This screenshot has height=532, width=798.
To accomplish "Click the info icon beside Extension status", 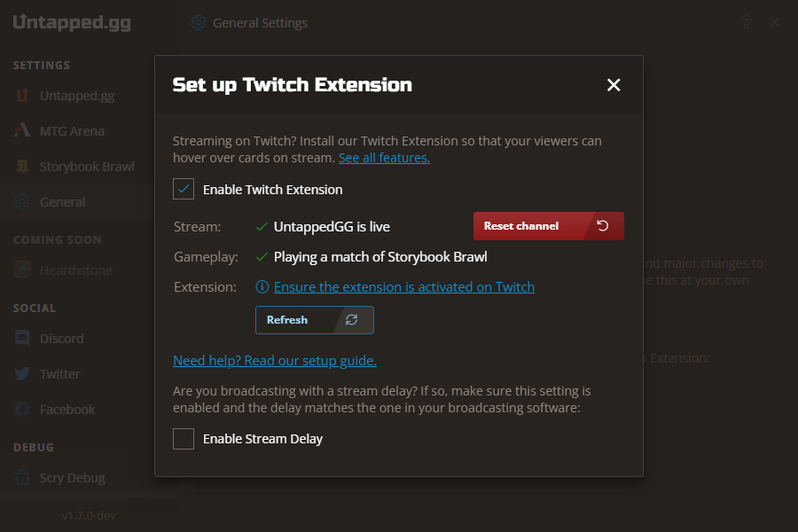I will (x=262, y=287).
